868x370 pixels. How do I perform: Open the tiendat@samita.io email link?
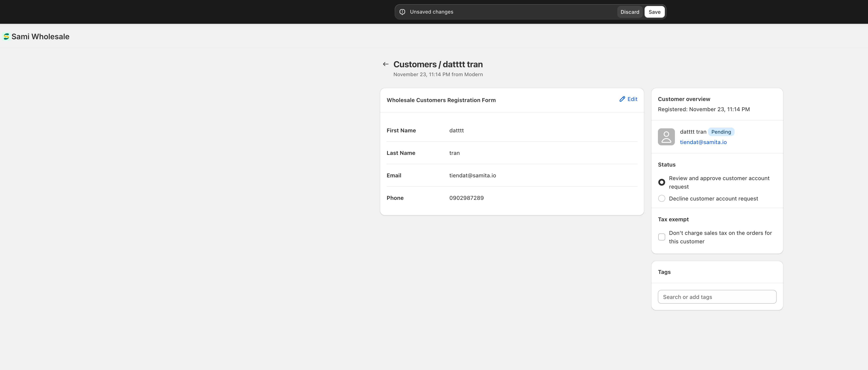[703, 142]
